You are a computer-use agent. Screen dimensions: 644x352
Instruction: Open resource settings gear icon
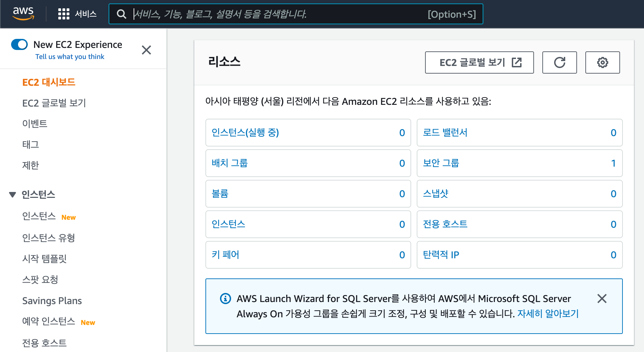click(603, 62)
